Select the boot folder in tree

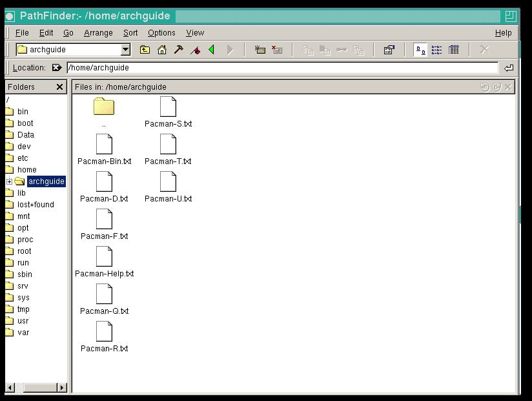click(x=19, y=123)
